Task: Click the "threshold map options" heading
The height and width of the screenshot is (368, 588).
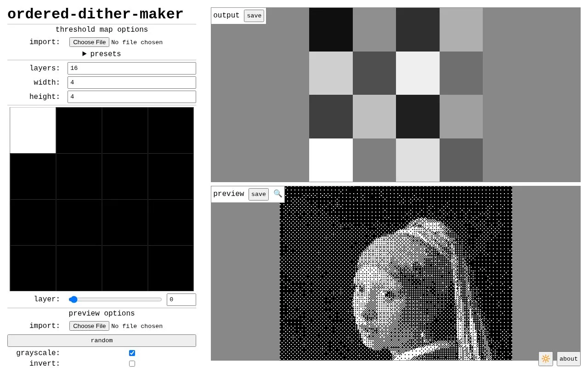Action: [x=102, y=30]
